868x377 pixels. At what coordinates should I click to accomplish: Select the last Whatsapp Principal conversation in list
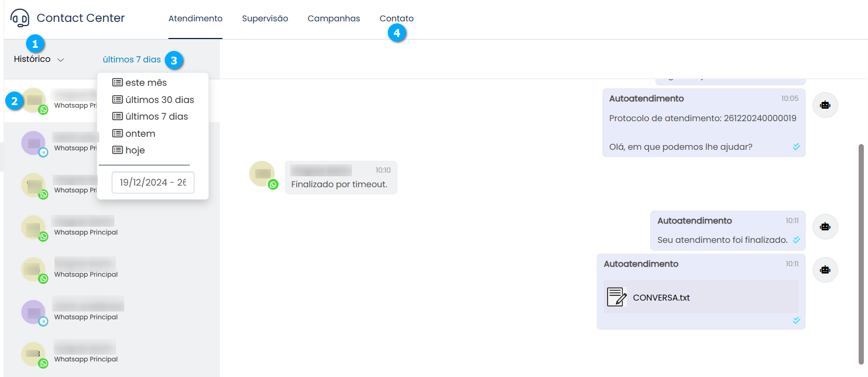click(86, 354)
